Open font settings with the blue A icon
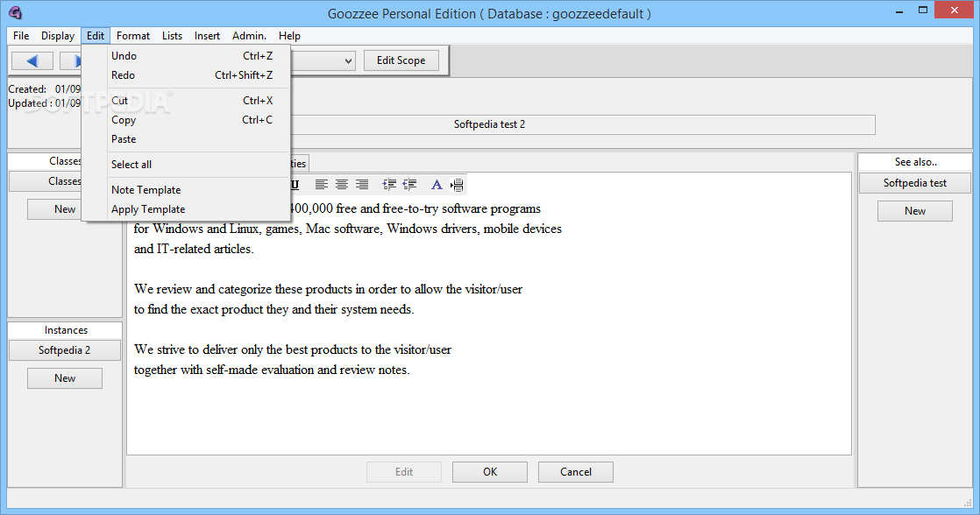 tap(437, 185)
